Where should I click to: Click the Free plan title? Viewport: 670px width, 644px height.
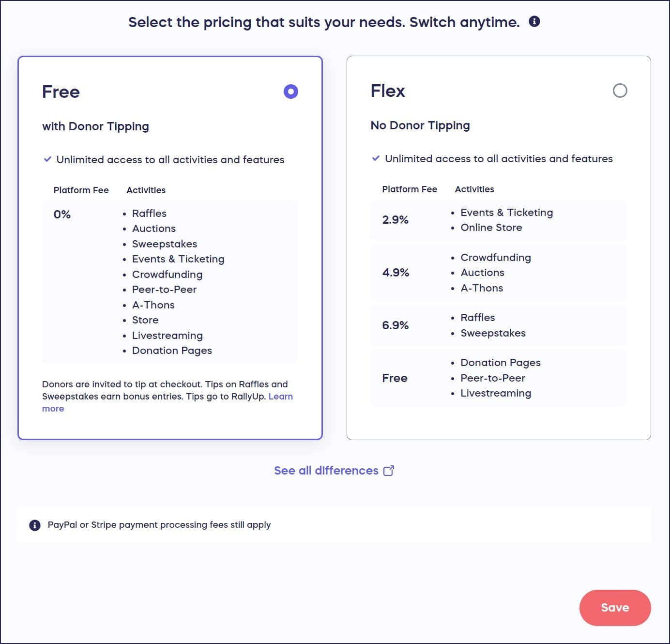[61, 92]
